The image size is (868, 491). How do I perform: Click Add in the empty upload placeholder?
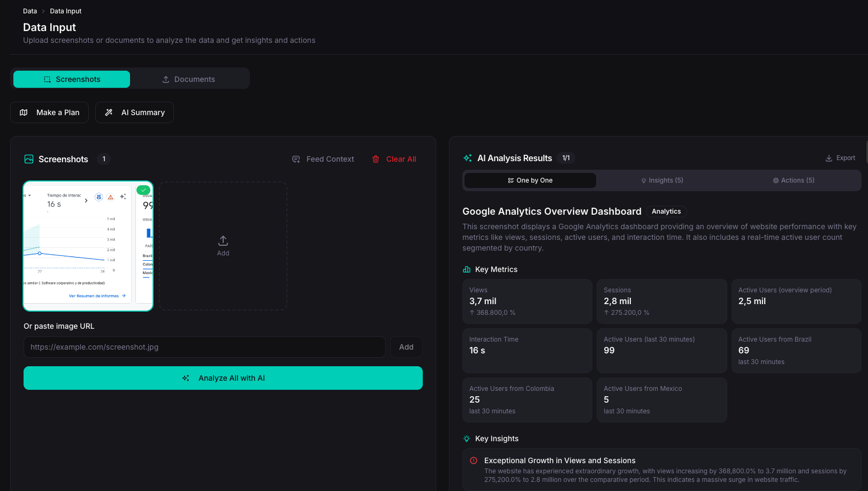click(223, 246)
